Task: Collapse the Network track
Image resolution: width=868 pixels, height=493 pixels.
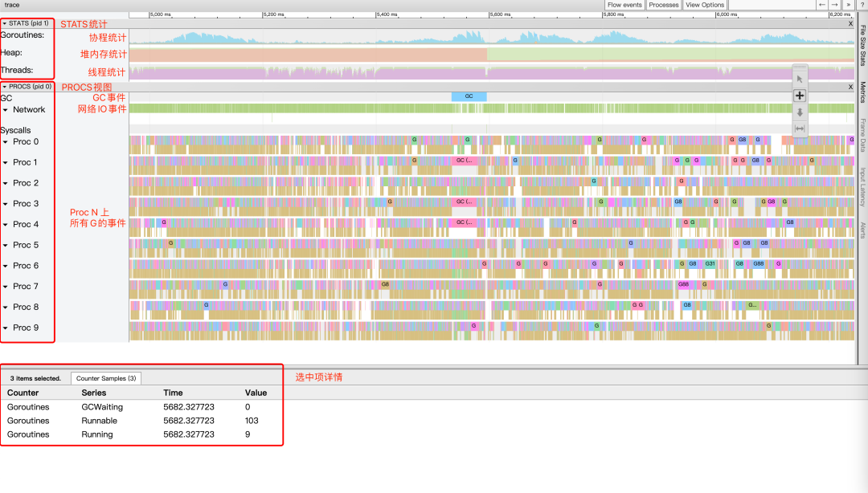Action: tap(6, 110)
